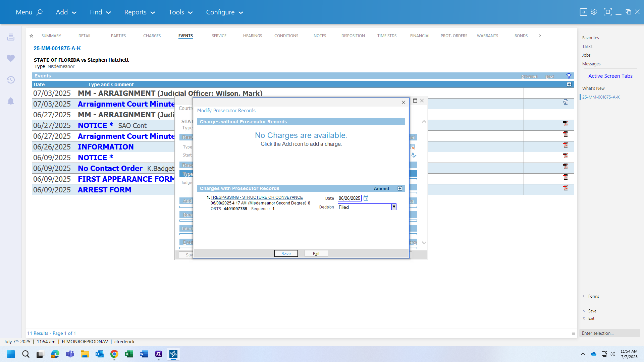Open the Find dropdown menu
644x362 pixels.
(100, 12)
